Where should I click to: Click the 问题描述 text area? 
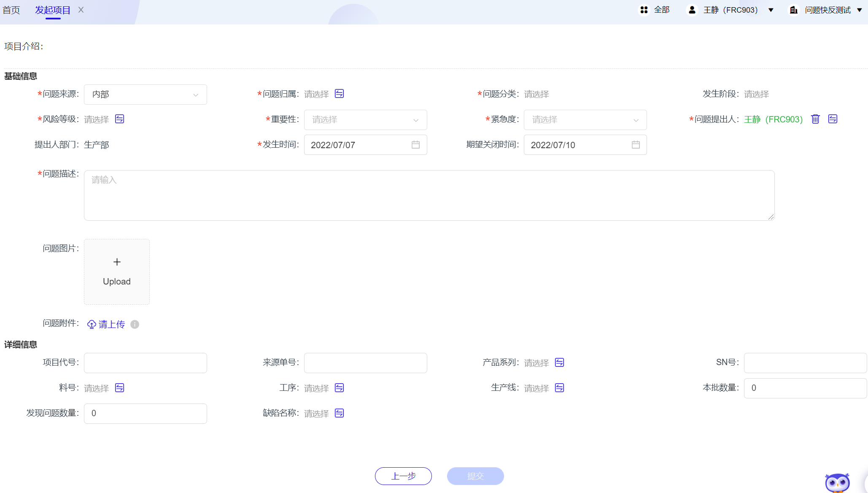click(x=429, y=195)
